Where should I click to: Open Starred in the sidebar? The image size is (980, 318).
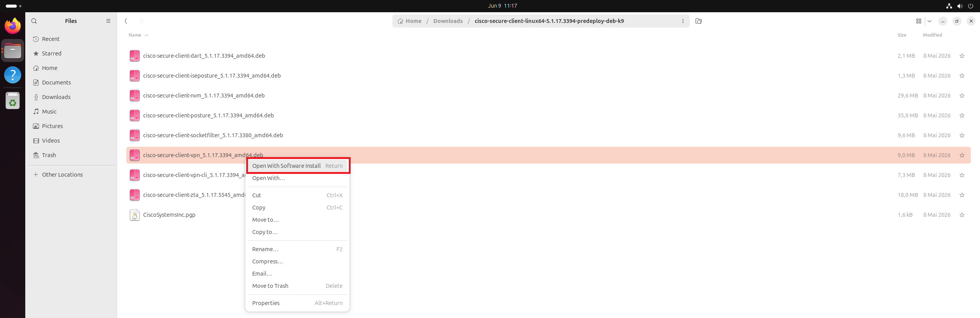click(71, 54)
